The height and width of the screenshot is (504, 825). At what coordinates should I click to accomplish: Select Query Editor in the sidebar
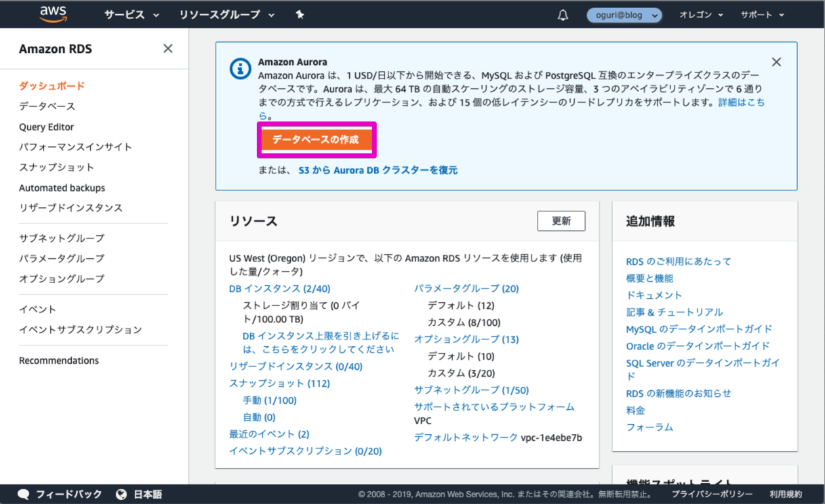(46, 127)
